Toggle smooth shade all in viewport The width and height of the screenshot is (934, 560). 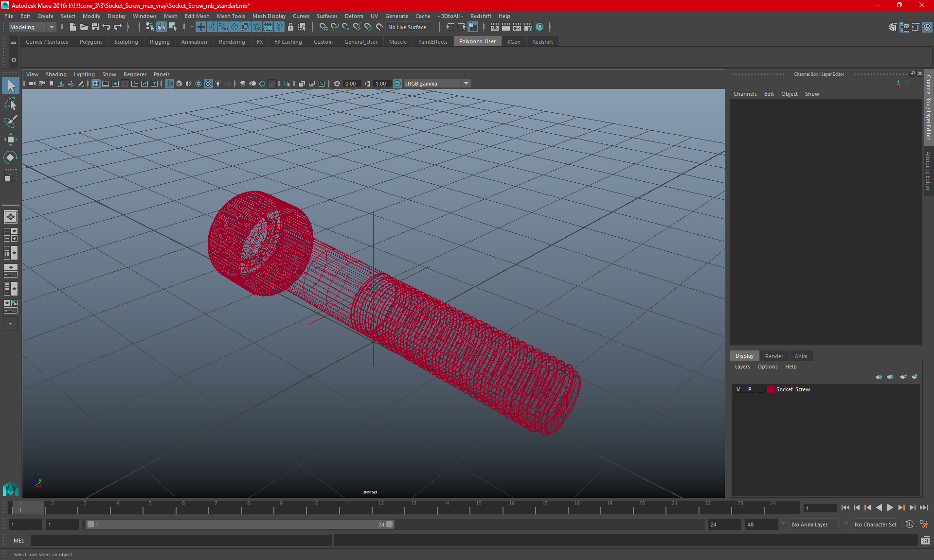click(x=179, y=84)
